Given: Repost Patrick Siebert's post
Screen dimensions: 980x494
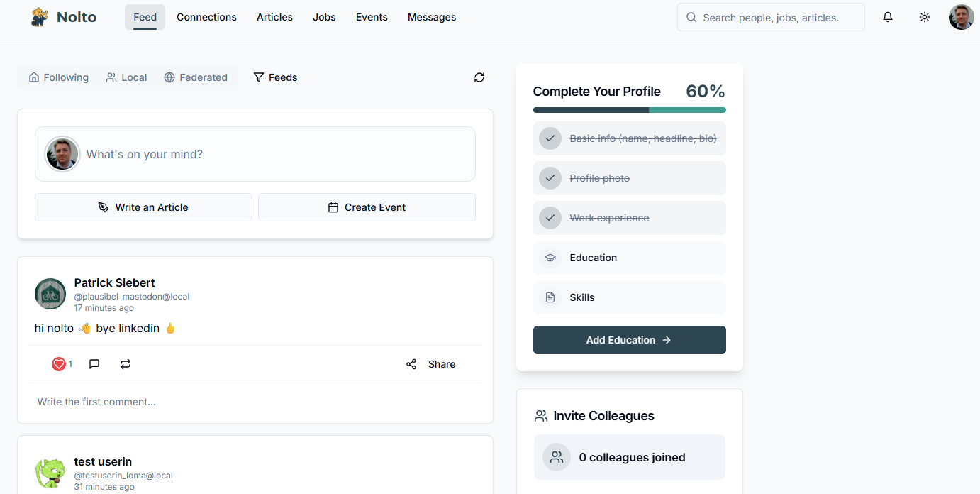Looking at the screenshot, I should 126,364.
